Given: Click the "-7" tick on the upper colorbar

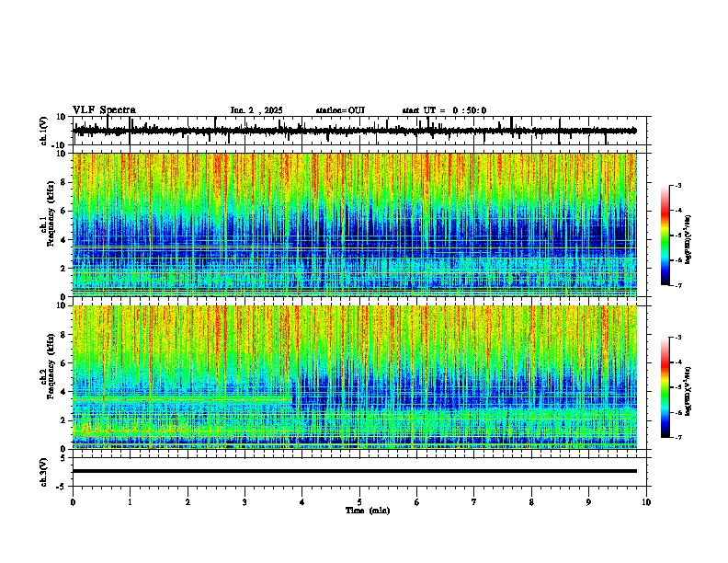Looking at the screenshot, I should coord(677,285).
